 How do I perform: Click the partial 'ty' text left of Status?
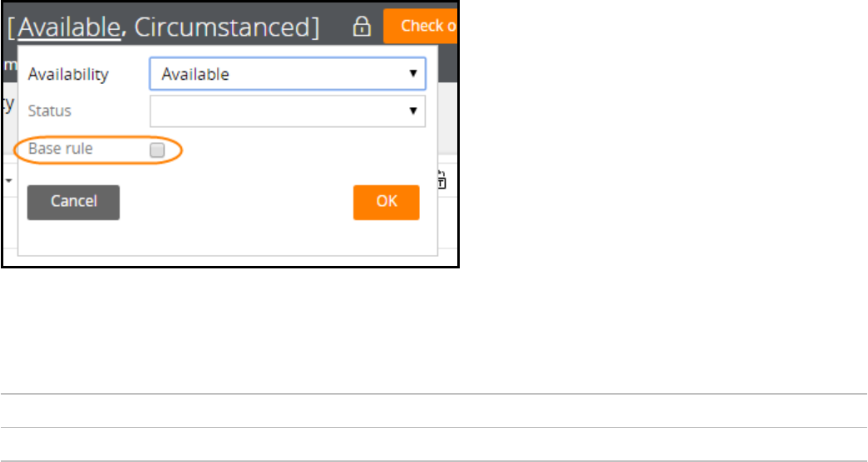[8, 104]
